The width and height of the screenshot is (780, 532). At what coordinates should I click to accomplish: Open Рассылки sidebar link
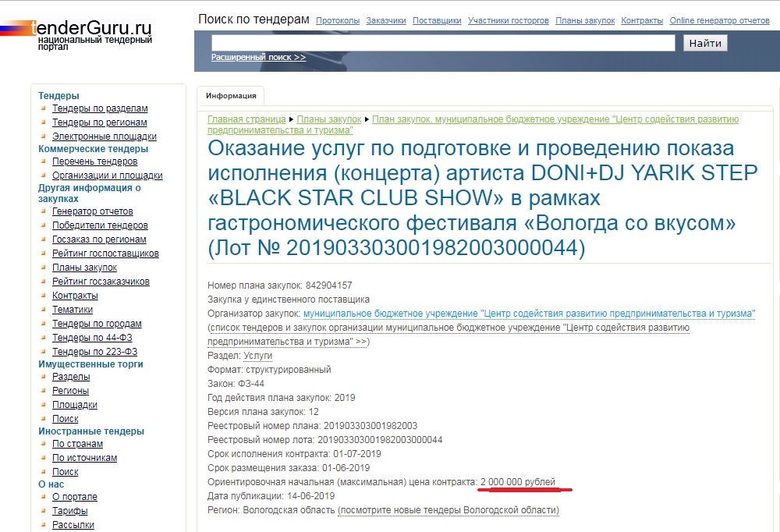73,524
